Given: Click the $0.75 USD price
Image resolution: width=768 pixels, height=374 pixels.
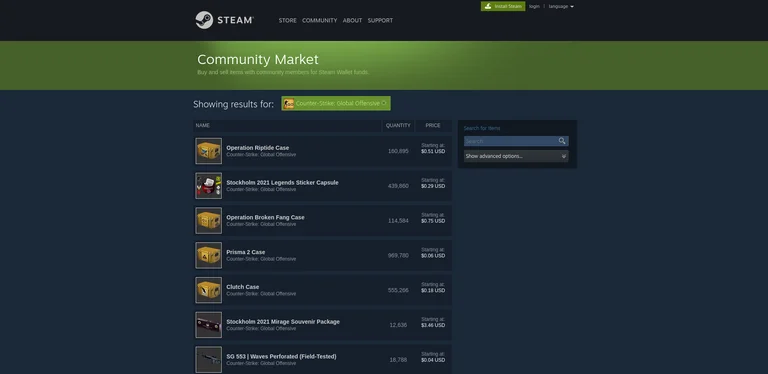Looking at the screenshot, I should 433,221.
